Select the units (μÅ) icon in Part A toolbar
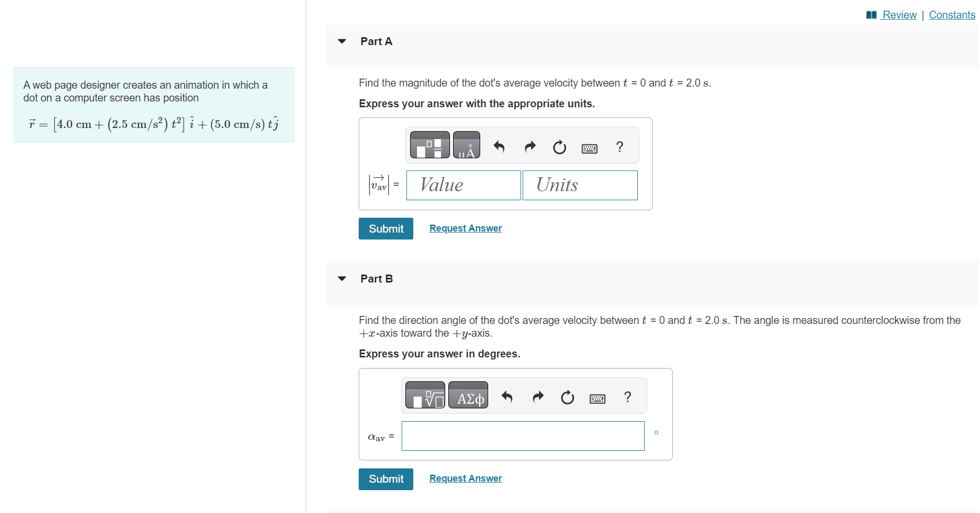This screenshot has height=513, width=980. 467,144
